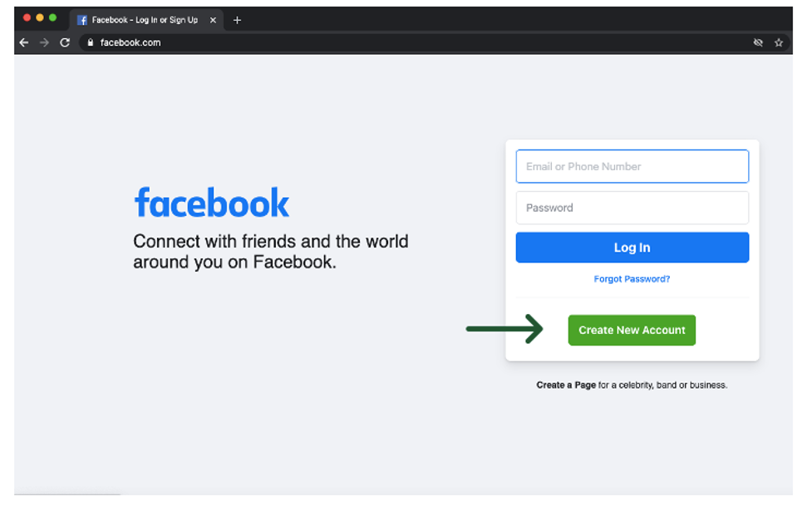Image resolution: width=812 pixels, height=505 pixels.
Task: Click the Facebook favicon in the tab
Action: [81, 20]
